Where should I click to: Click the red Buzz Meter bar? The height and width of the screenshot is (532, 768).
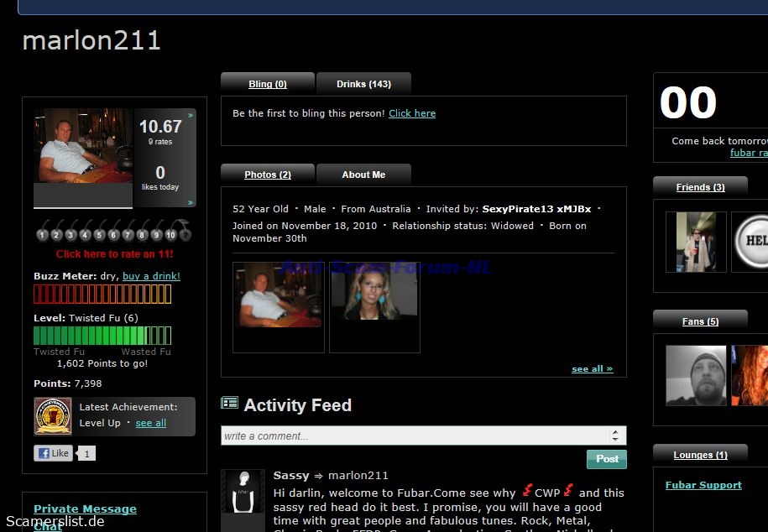102,294
